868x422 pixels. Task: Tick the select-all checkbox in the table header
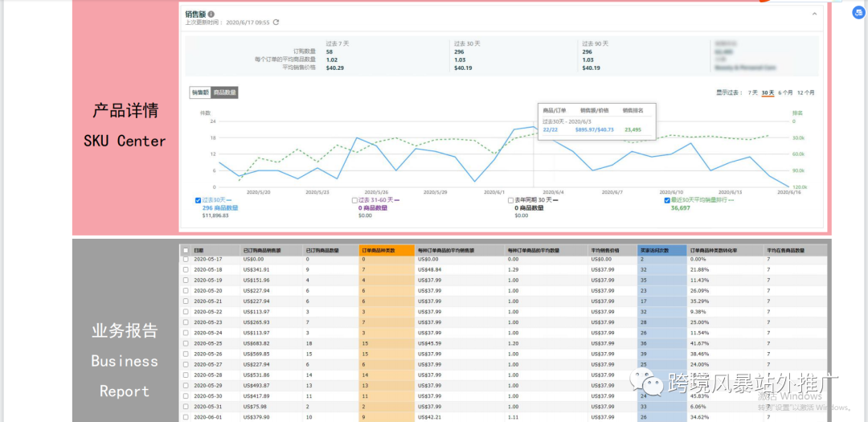click(x=186, y=251)
